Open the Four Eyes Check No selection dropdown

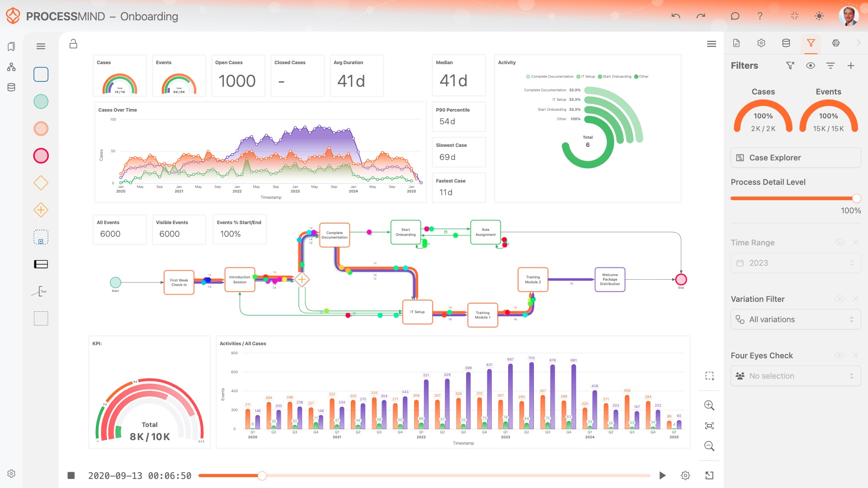796,376
